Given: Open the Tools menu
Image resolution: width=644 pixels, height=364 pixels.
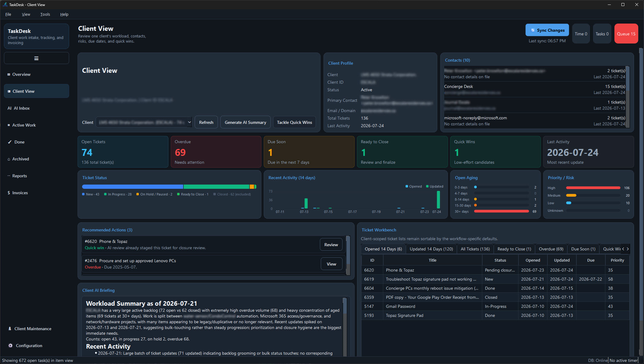Looking at the screenshot, I should point(45,14).
